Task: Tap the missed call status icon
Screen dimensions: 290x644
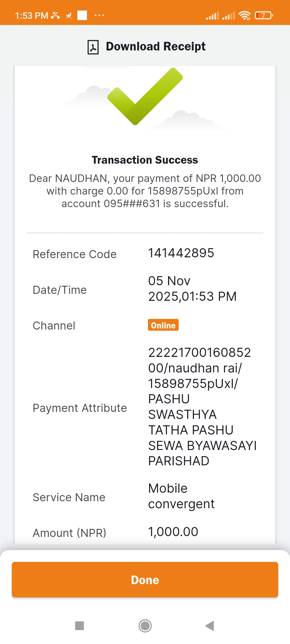Action: click(x=55, y=16)
